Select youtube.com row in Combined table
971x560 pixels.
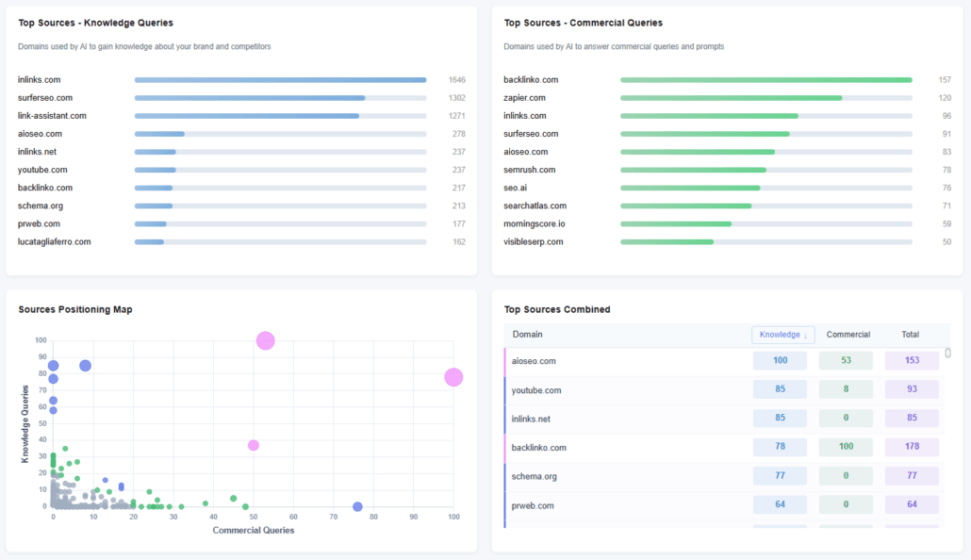click(724, 389)
